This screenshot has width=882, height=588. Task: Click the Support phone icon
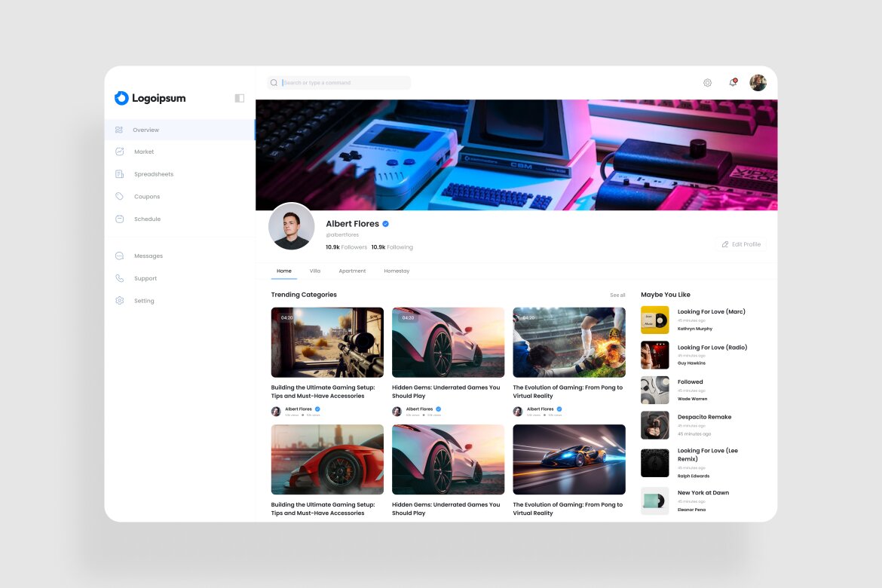[119, 277]
